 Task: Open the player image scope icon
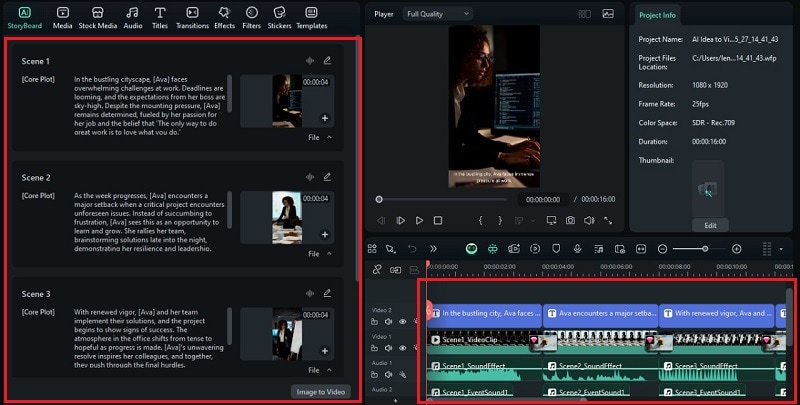pos(608,14)
